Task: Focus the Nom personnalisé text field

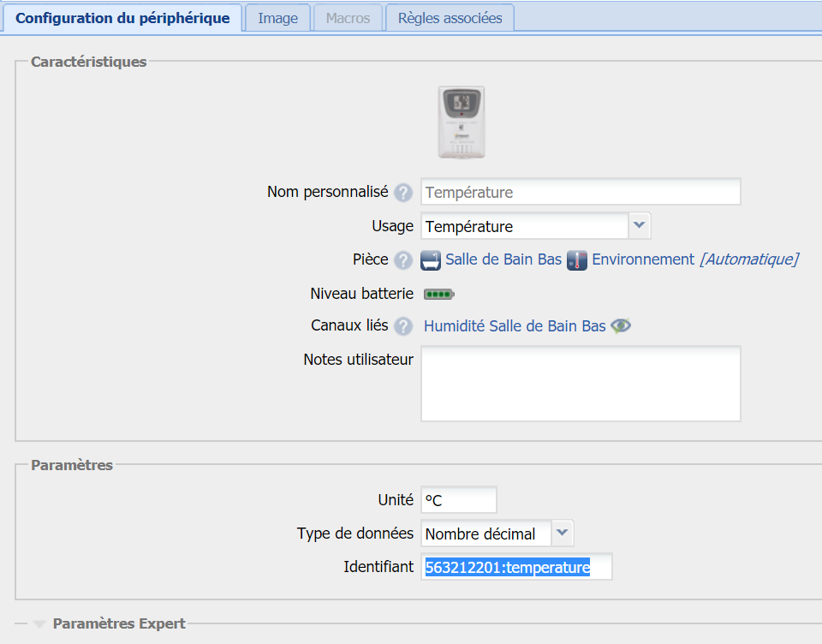Action: tap(581, 192)
